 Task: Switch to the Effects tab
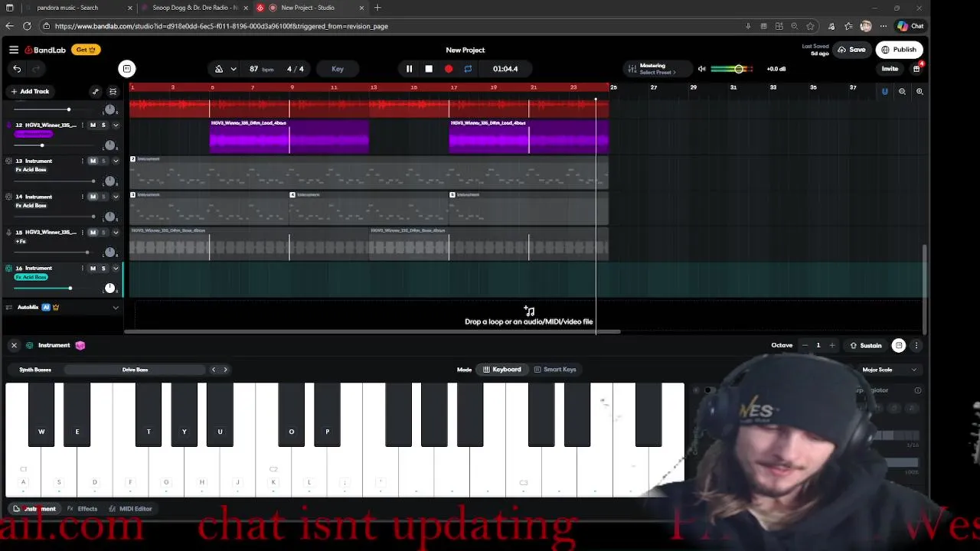(x=82, y=509)
